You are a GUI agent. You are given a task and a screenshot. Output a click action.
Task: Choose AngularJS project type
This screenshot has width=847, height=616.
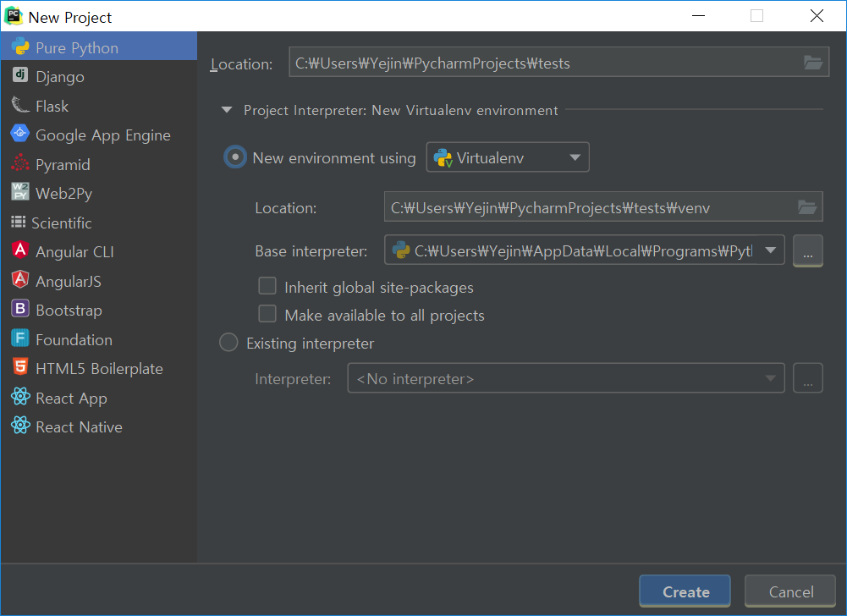[99, 280]
